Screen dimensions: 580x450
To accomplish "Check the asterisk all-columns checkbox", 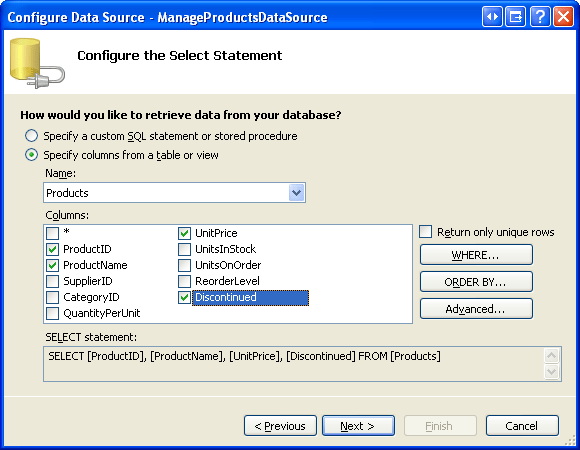I will tap(53, 233).
